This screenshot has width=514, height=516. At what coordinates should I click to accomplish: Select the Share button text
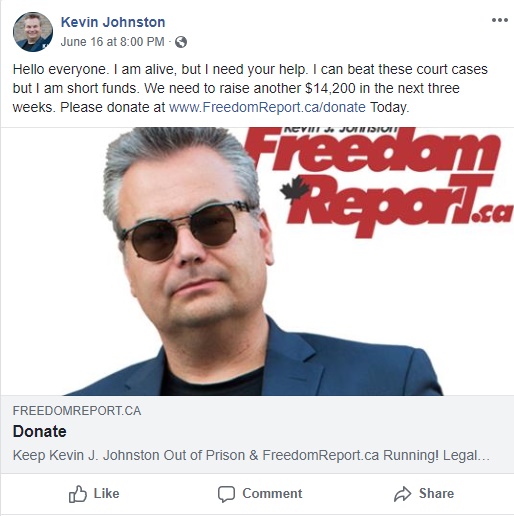tap(436, 494)
